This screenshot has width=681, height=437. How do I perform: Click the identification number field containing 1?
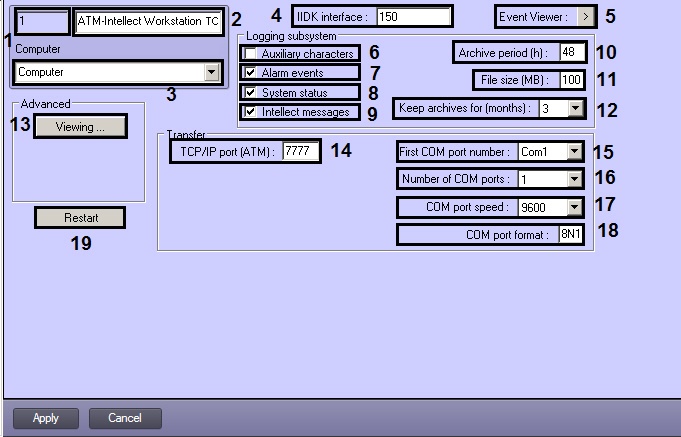pyautogui.click(x=43, y=21)
